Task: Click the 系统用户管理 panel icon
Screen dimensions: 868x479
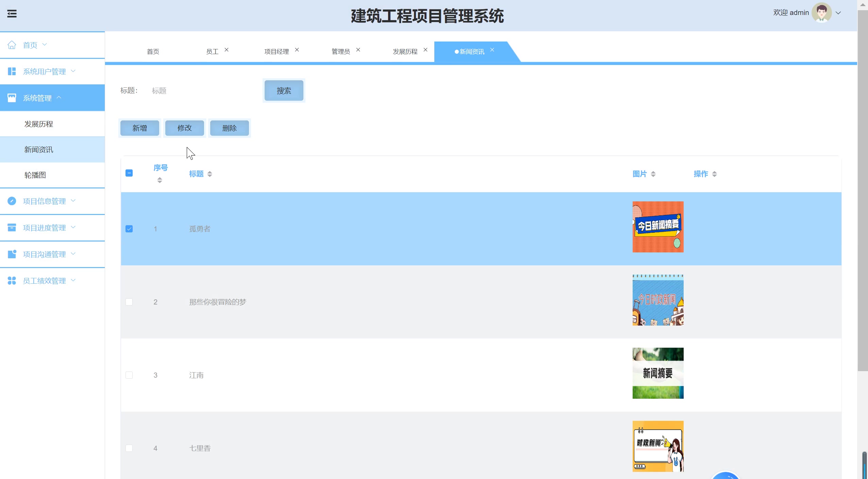Action: point(12,71)
